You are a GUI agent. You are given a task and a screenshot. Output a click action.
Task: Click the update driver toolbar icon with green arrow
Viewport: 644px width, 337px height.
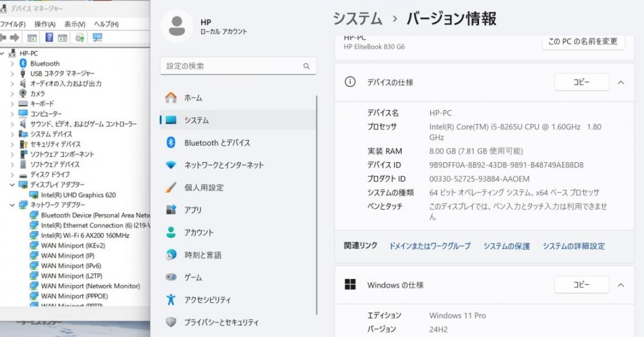(80, 38)
